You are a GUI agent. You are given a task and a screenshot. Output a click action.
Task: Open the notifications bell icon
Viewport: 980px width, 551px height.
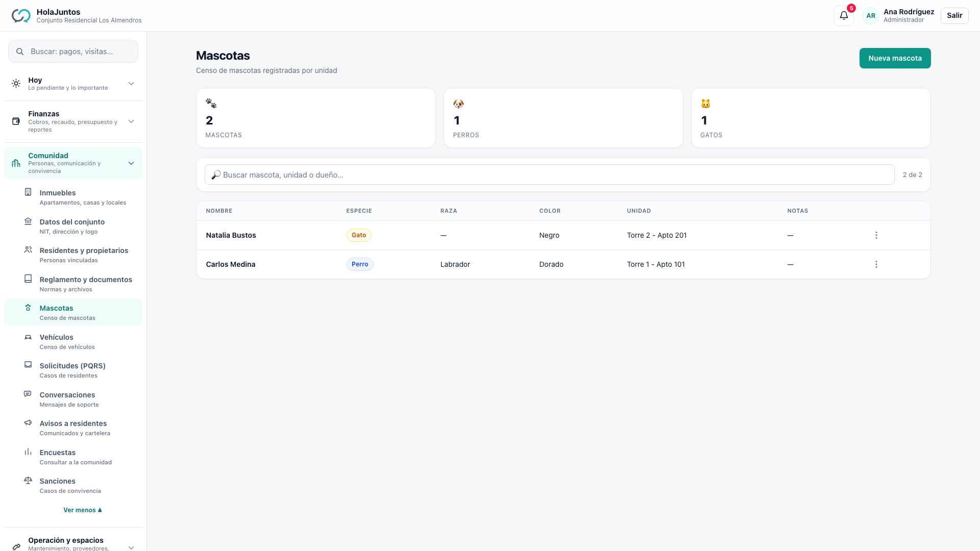(844, 15)
